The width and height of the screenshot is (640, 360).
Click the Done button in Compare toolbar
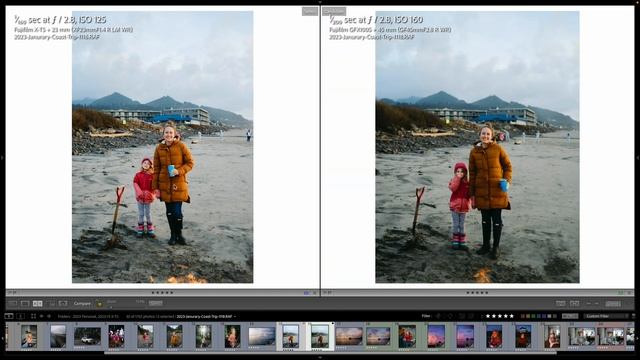click(613, 304)
